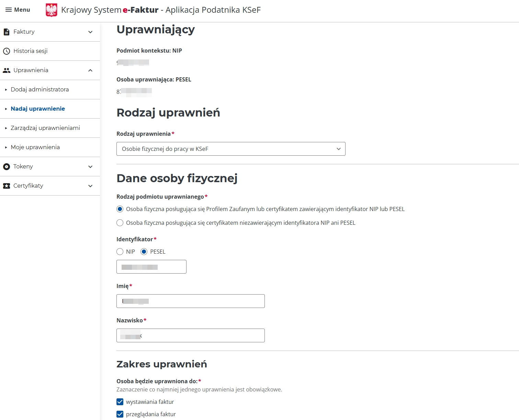519x420 pixels.
Task: Open the Rodzaj uprawnienia dropdown
Action: click(231, 149)
